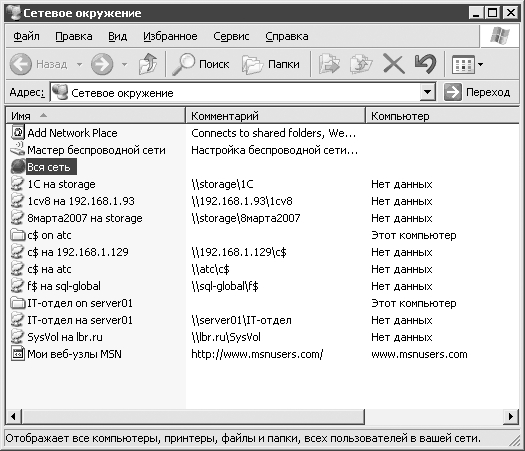The width and height of the screenshot is (525, 451).
Task: Select the Add Network Place icon
Action: [x=18, y=133]
